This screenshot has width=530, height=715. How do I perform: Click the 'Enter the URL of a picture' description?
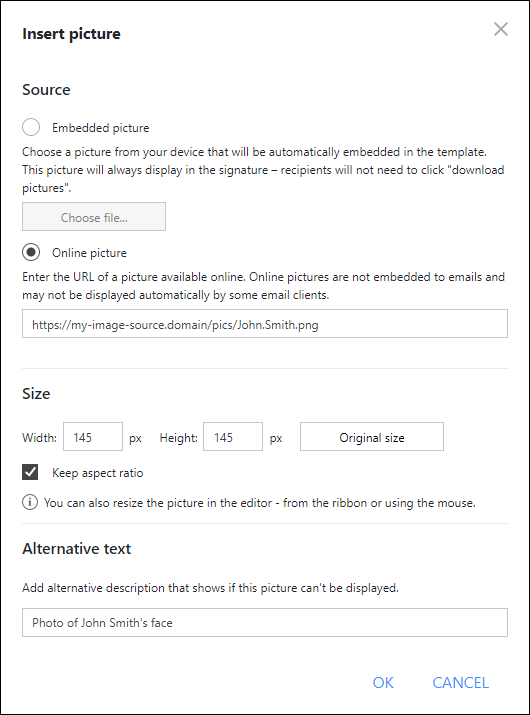(x=263, y=286)
